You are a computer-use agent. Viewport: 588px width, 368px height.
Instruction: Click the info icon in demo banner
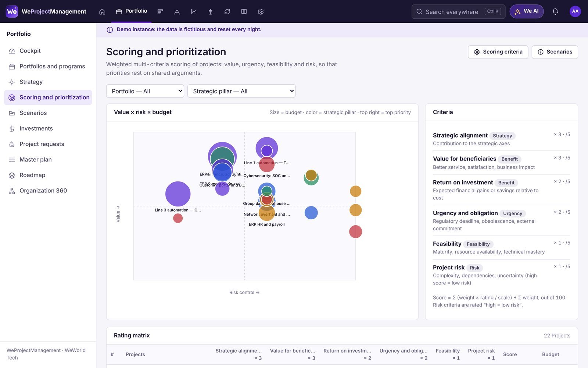tap(110, 30)
